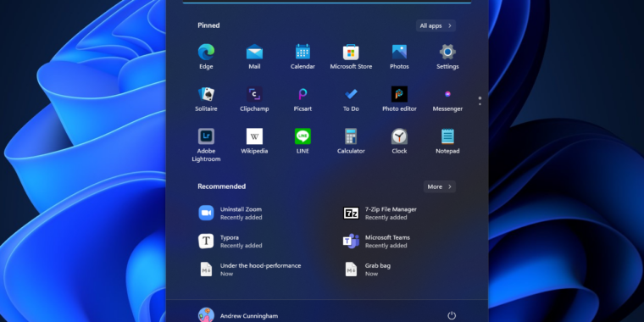
Task: Expand the All apps list
Action: 436,25
